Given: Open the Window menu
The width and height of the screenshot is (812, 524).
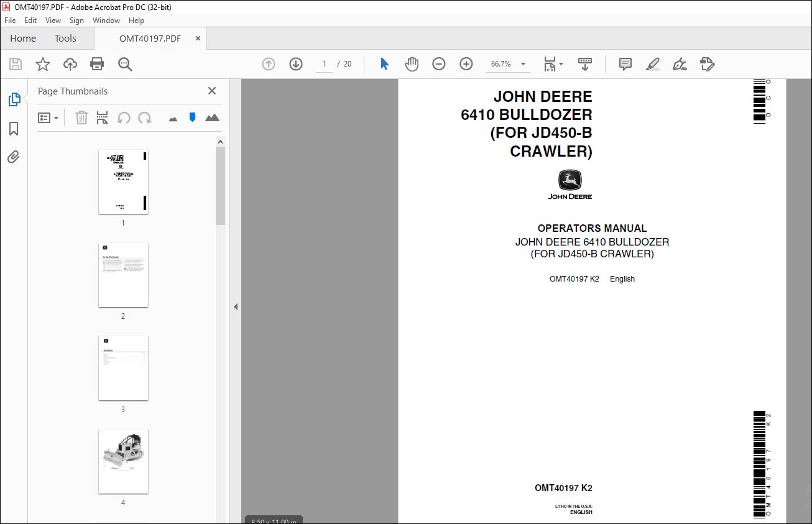Looking at the screenshot, I should click(106, 21).
